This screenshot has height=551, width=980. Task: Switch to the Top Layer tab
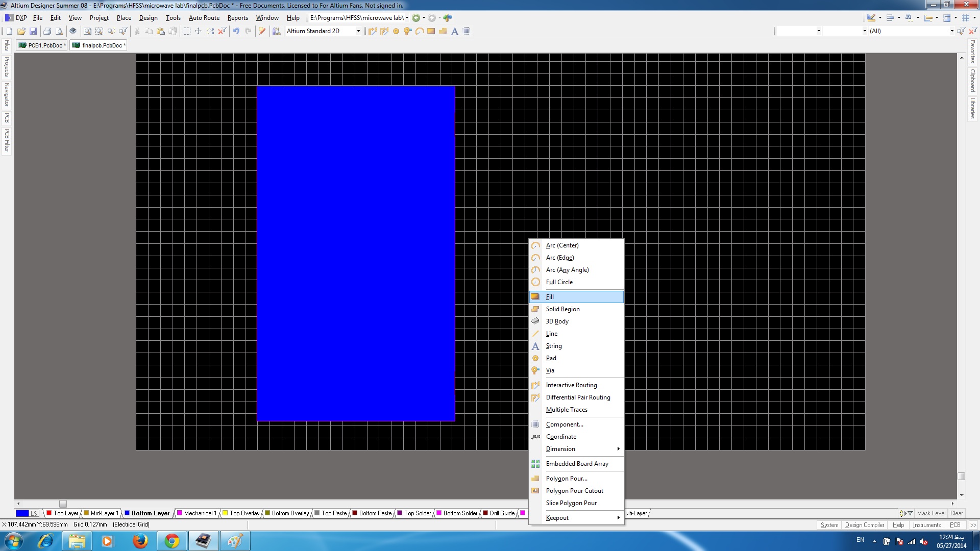[x=63, y=513]
